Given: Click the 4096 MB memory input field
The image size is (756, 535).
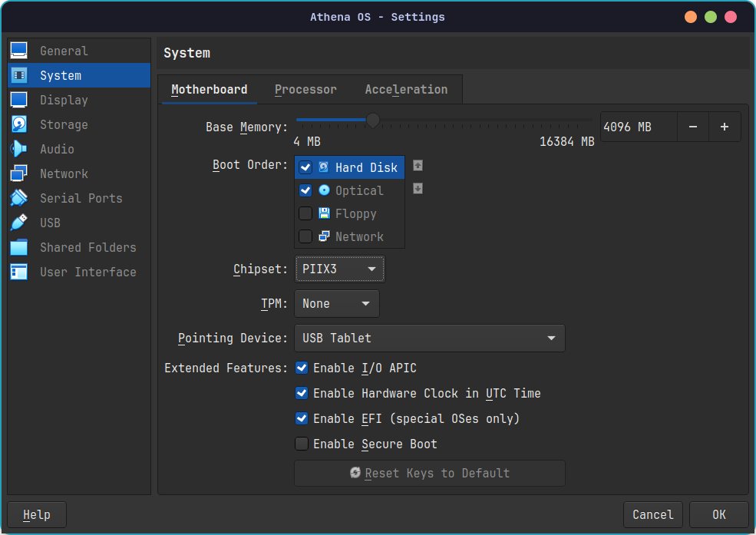Looking at the screenshot, I should [639, 127].
